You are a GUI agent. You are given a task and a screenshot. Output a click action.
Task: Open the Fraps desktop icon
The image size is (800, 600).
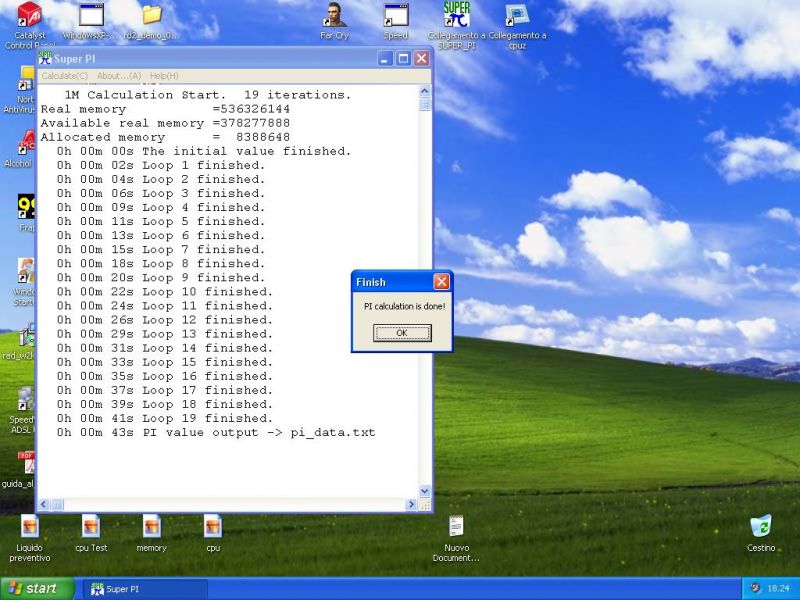26,207
